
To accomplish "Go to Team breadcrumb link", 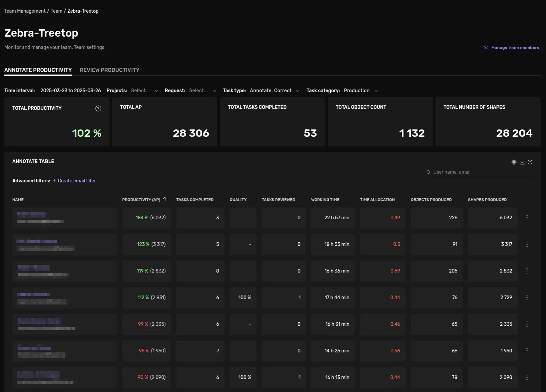I will coord(57,11).
